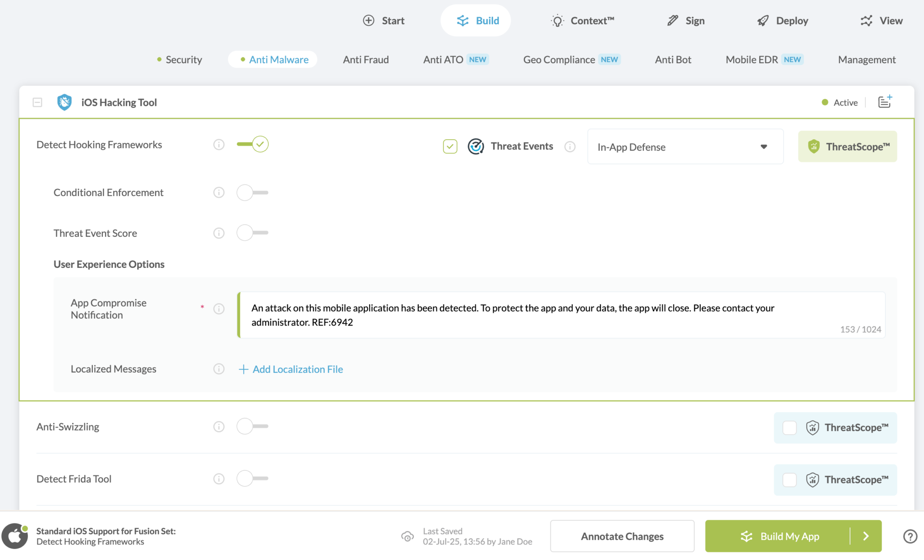Open info for Detect Hooking Frameworks
The image size is (924, 560).
click(219, 145)
